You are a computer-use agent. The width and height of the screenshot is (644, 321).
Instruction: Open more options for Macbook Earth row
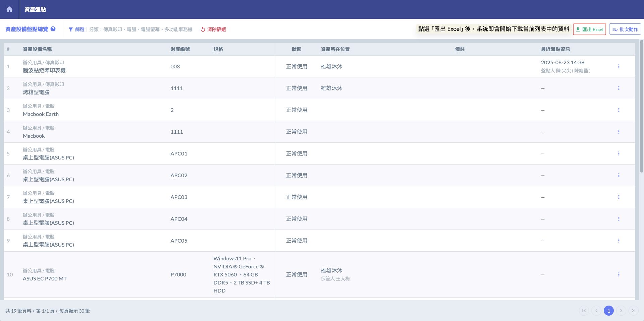coord(619,110)
